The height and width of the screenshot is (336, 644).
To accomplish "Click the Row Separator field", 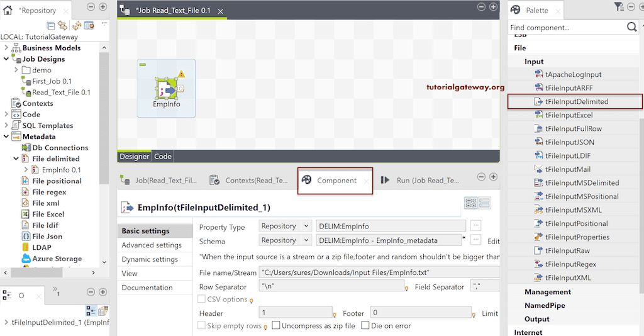I will coord(331,286).
